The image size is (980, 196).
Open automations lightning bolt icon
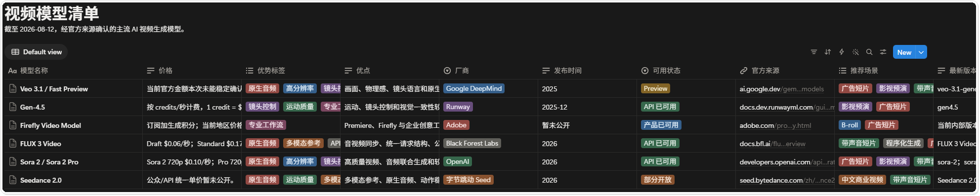pos(841,52)
